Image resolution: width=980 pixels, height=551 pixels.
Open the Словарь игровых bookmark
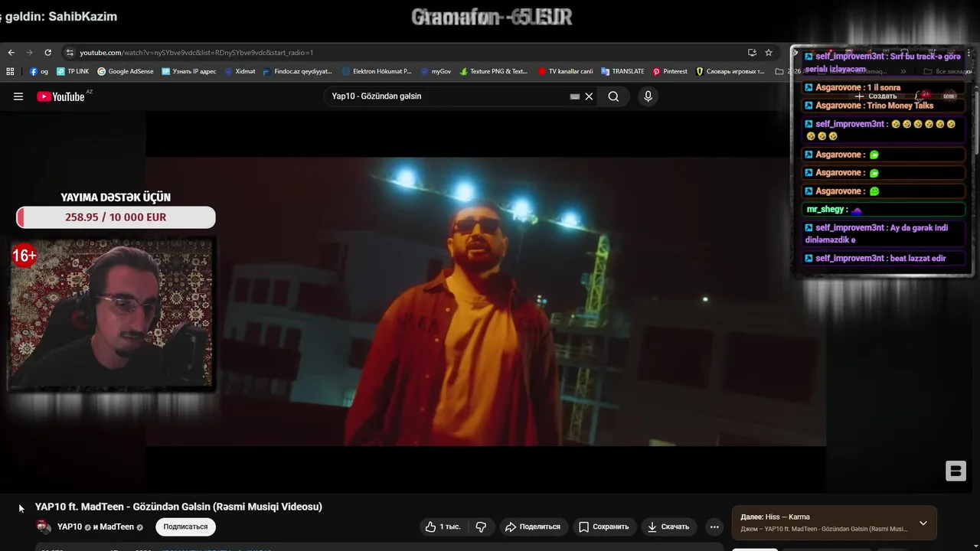[x=730, y=71]
